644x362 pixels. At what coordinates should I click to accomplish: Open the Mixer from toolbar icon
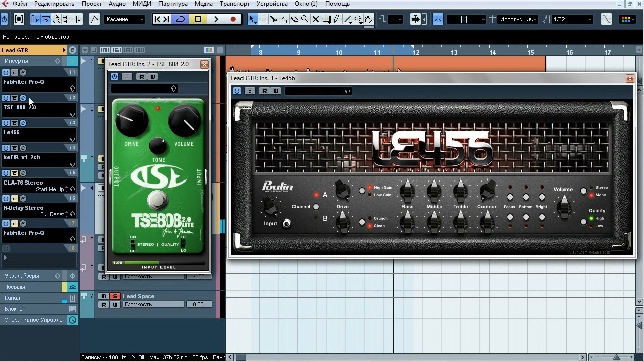tap(78, 19)
